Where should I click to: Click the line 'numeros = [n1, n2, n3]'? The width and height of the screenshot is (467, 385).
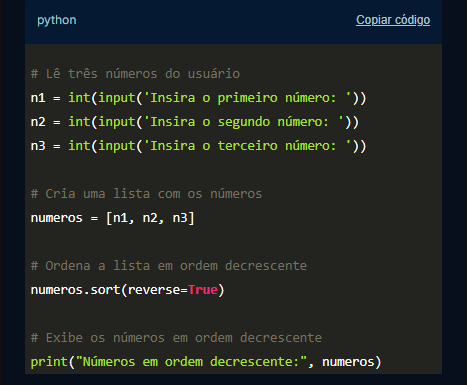[x=113, y=218]
